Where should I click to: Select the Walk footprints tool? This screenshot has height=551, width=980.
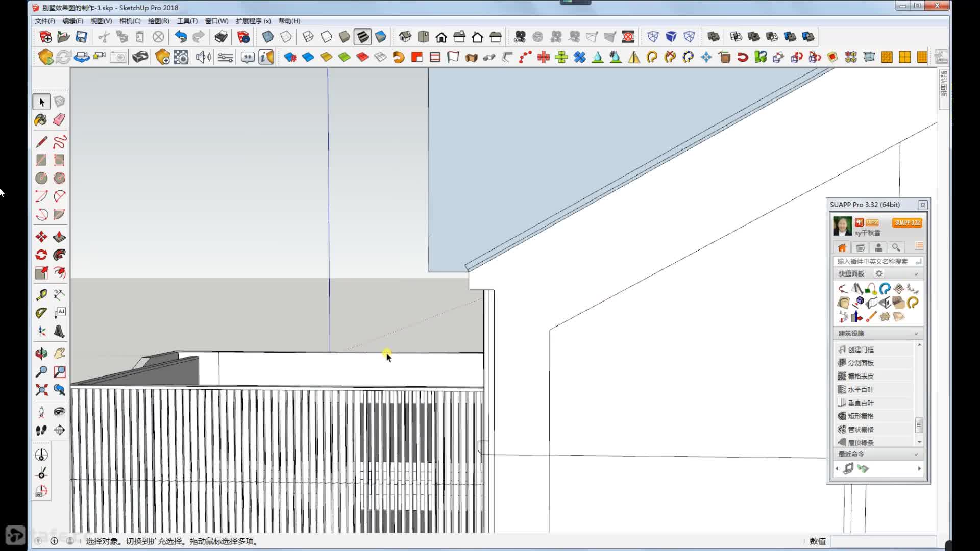tap(41, 430)
